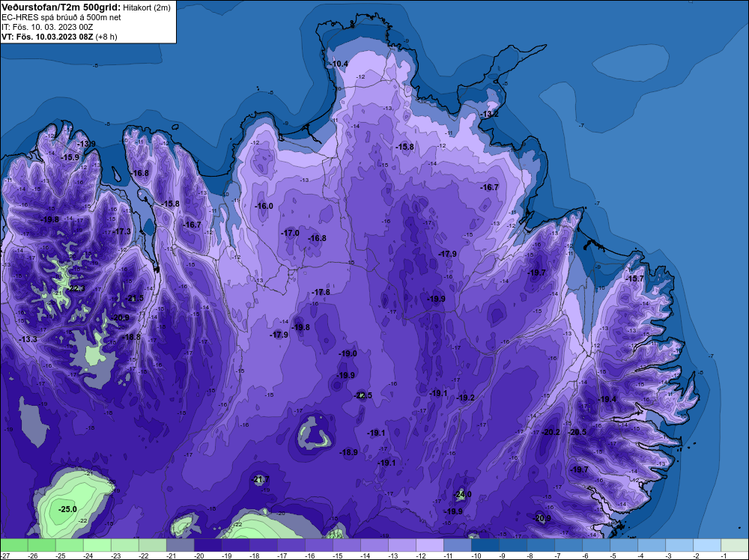The height and width of the screenshot is (560, 749).
Task: Click the -3 legend color swatch
Action: 679,545
